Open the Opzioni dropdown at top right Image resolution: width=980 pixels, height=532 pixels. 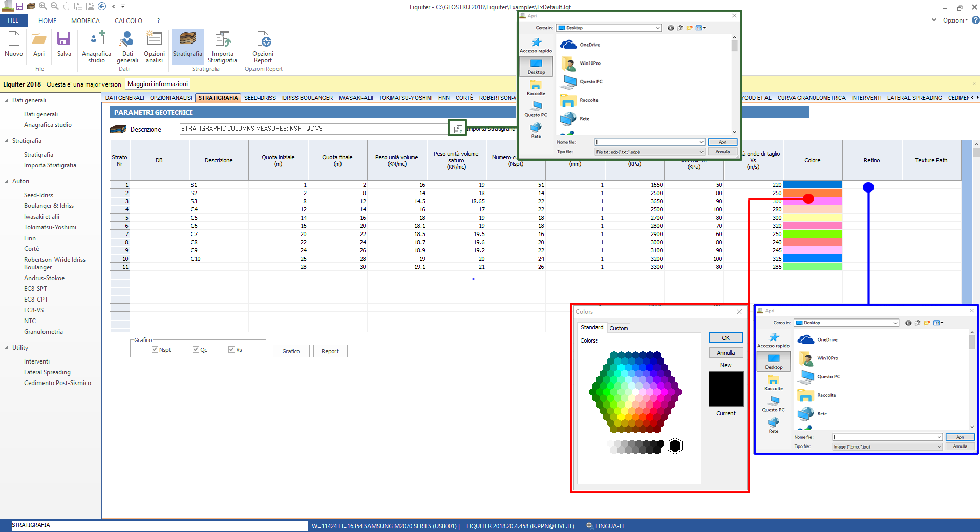point(955,20)
